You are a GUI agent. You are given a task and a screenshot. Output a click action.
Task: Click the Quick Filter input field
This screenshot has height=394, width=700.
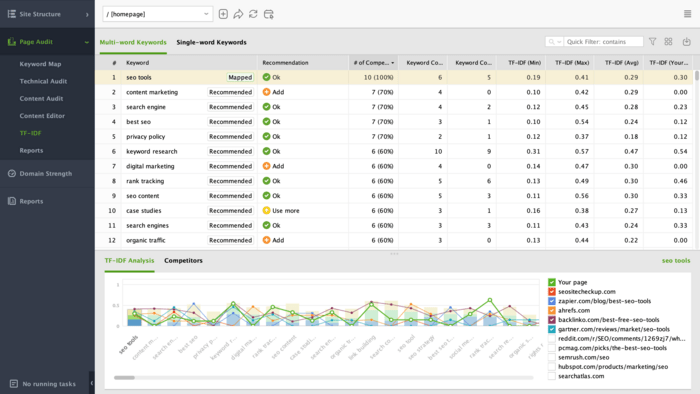[x=603, y=41]
